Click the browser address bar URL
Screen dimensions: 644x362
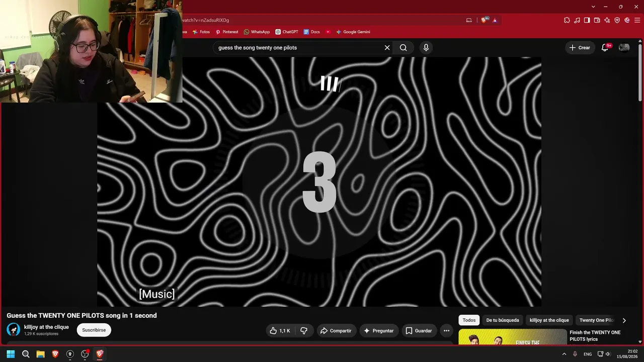pyautogui.click(x=205, y=20)
